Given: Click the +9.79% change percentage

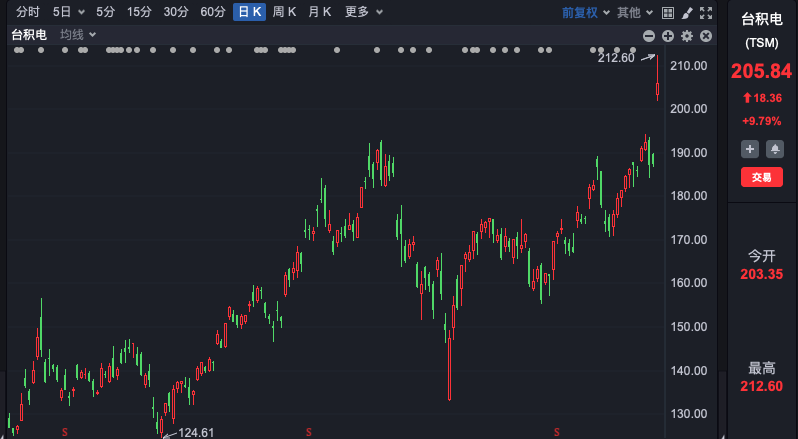Looking at the screenshot, I should pos(761,121).
